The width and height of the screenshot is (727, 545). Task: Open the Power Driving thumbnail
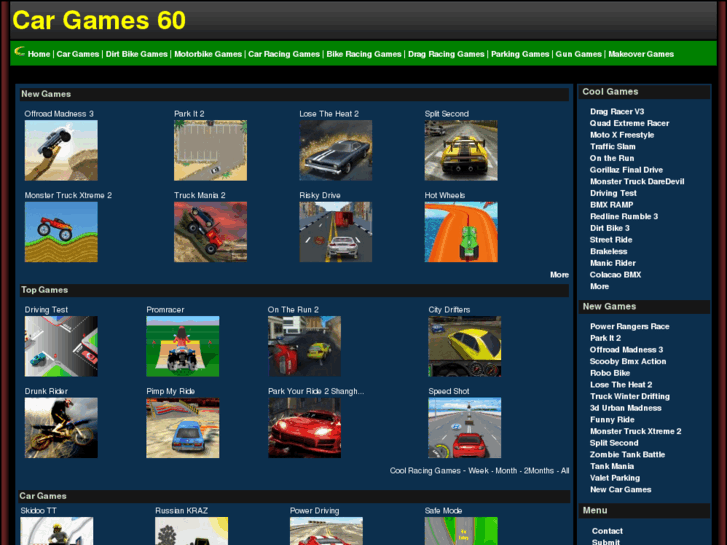[x=326, y=531]
